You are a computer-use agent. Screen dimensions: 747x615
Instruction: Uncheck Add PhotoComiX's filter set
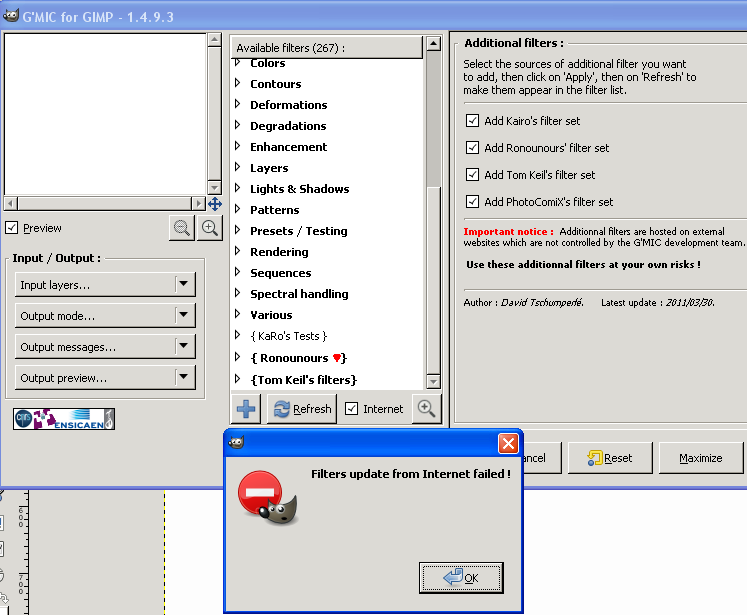[x=472, y=202]
